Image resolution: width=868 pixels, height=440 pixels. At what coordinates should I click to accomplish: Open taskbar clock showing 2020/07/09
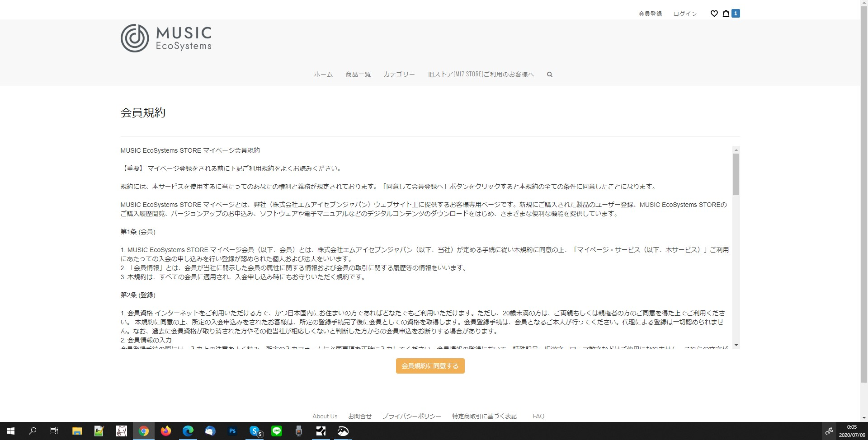point(852,431)
